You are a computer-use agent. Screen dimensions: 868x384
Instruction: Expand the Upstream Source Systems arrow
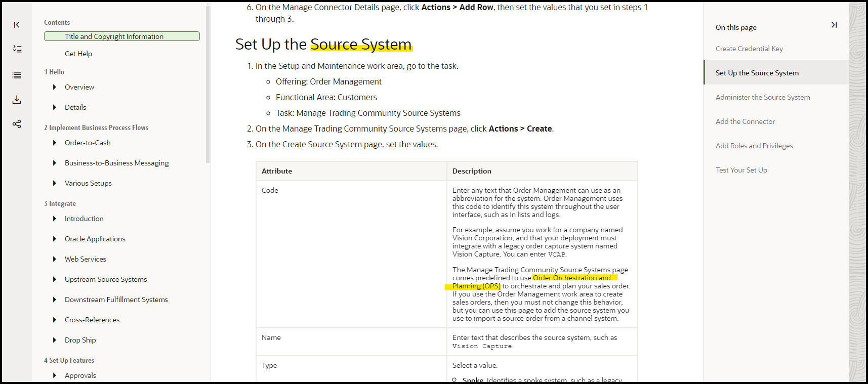pyautogui.click(x=55, y=279)
